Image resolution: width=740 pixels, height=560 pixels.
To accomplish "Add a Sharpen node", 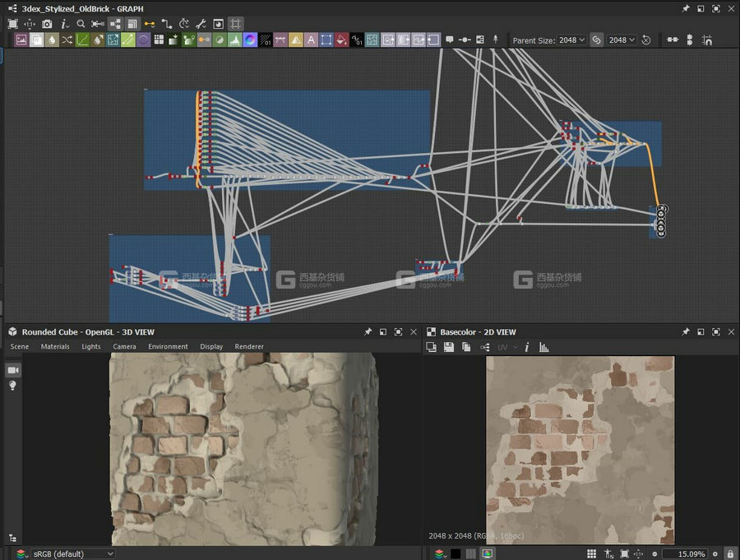I will (x=296, y=40).
